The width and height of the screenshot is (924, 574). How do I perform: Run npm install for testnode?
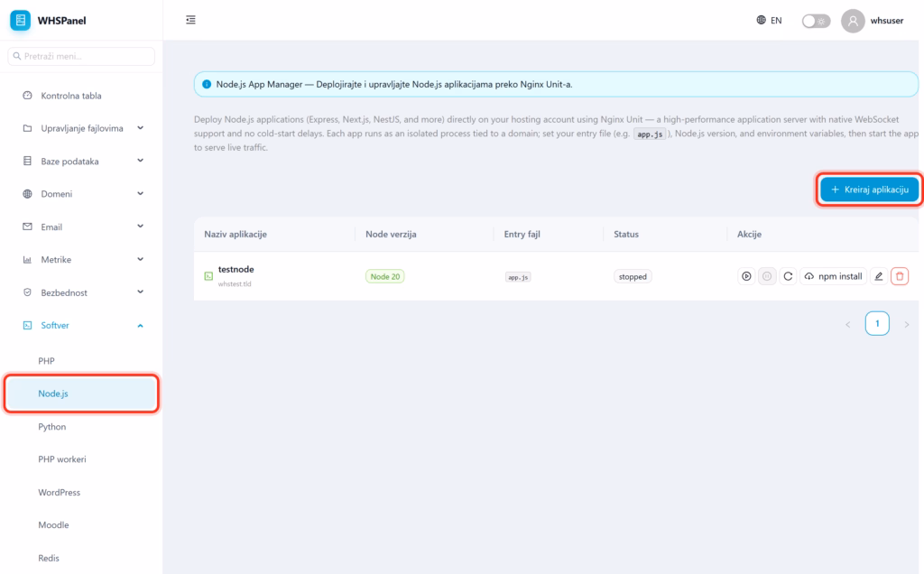[x=833, y=276]
